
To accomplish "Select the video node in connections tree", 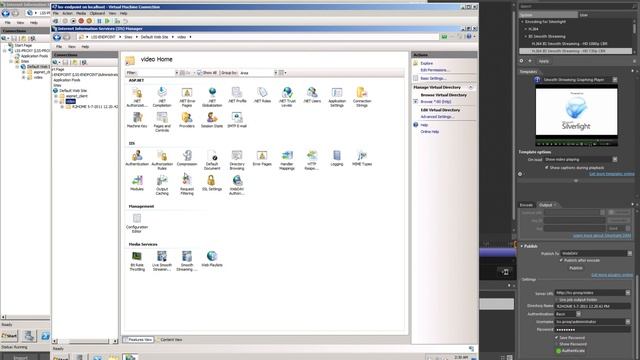I will [70, 101].
